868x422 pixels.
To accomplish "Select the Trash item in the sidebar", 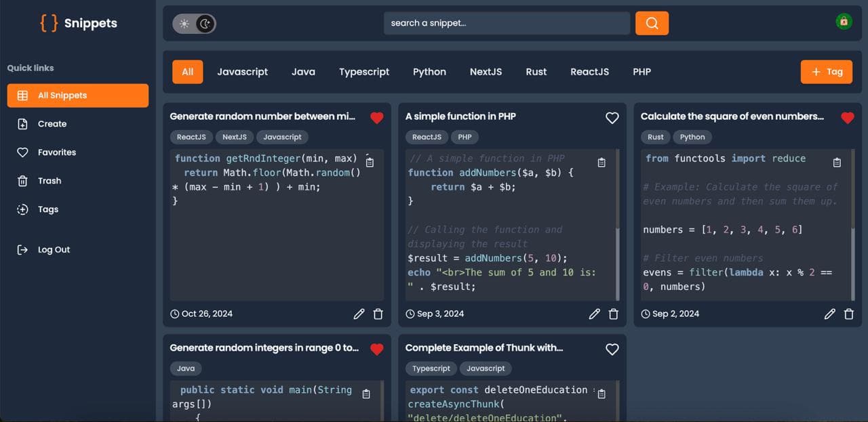I will (49, 180).
